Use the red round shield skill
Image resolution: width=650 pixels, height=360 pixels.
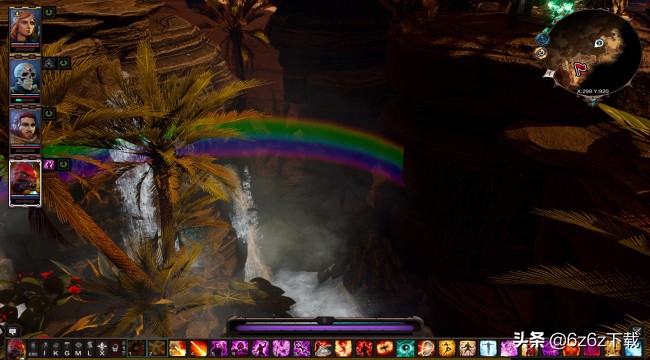pos(426,348)
